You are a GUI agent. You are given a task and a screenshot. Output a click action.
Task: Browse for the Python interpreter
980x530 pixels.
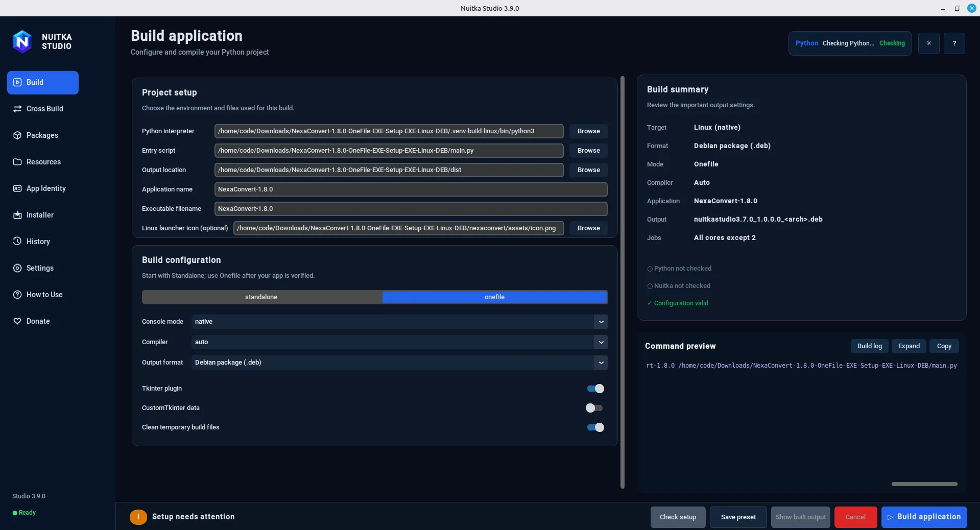click(x=588, y=131)
